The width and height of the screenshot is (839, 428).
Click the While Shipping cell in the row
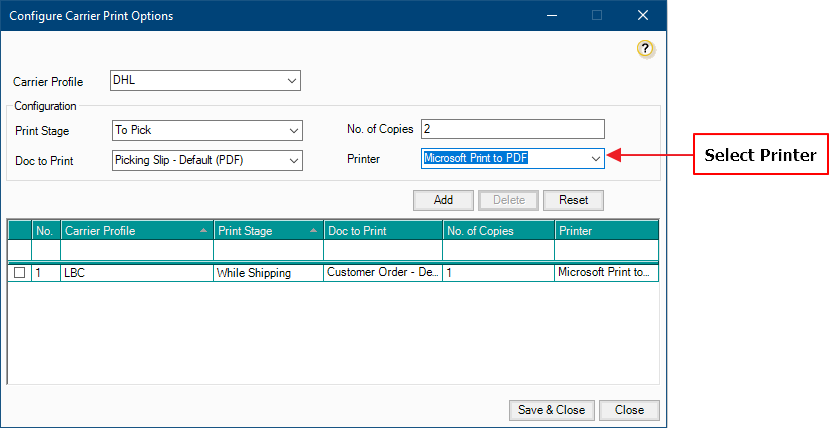[x=268, y=272]
